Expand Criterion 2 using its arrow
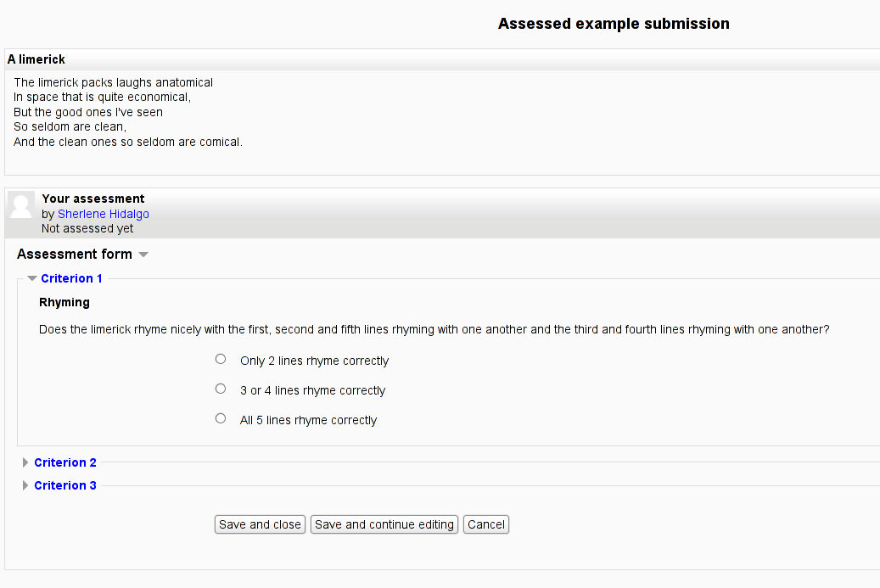Image resolution: width=880 pixels, height=588 pixels. 25,462
